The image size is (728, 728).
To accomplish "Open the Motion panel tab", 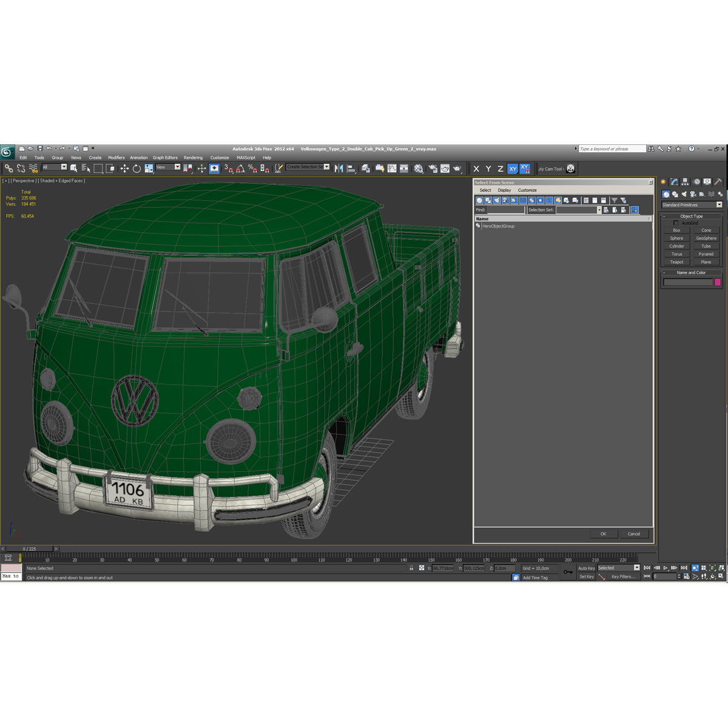I will tap(696, 181).
